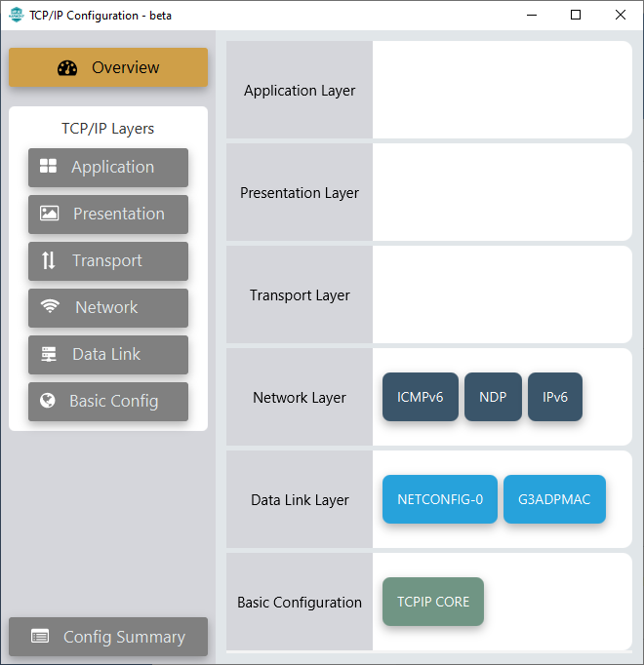This screenshot has height=665, width=644.
Task: Click the Data Link server icon
Action: click(x=49, y=354)
